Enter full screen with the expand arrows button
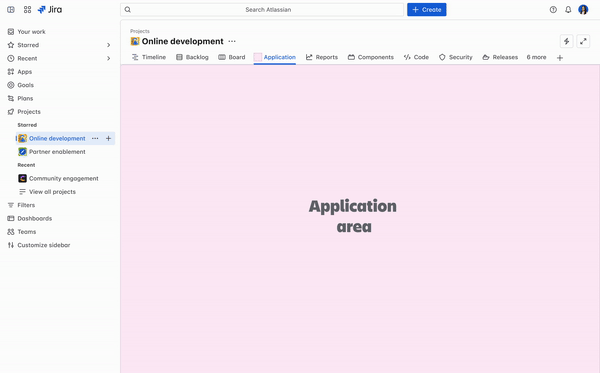The width and height of the screenshot is (600, 373). (x=583, y=41)
